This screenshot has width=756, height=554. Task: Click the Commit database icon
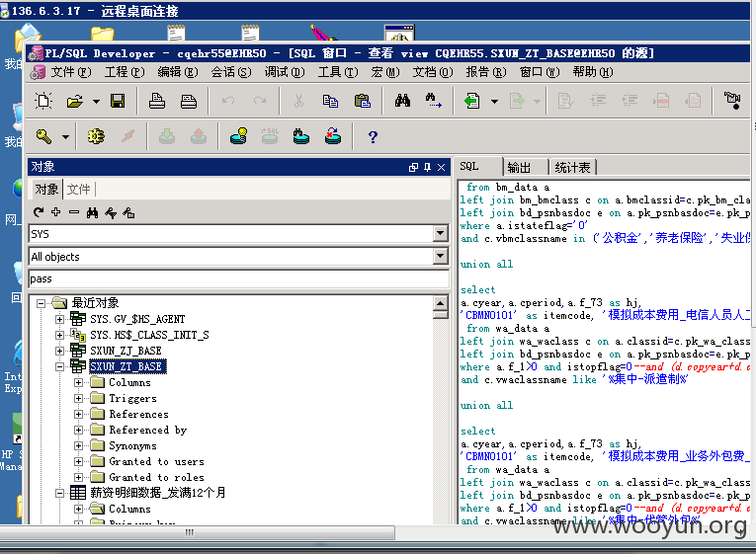tap(167, 137)
